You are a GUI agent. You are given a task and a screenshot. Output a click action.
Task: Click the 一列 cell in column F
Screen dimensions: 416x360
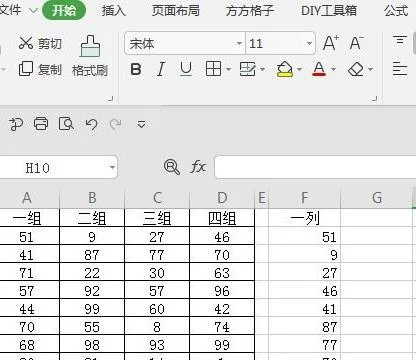(x=304, y=218)
